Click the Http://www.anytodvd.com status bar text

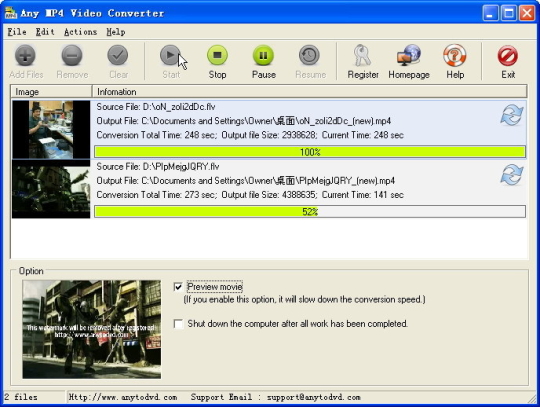click(x=123, y=397)
